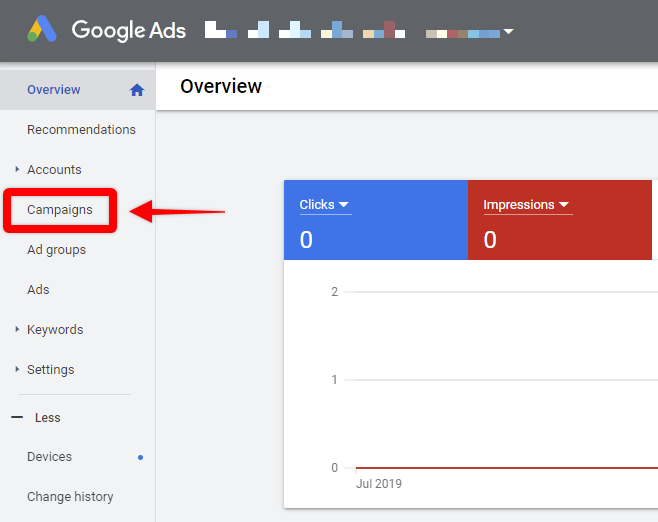This screenshot has height=522, width=658.
Task: Navigate to Ad groups
Action: [56, 250]
